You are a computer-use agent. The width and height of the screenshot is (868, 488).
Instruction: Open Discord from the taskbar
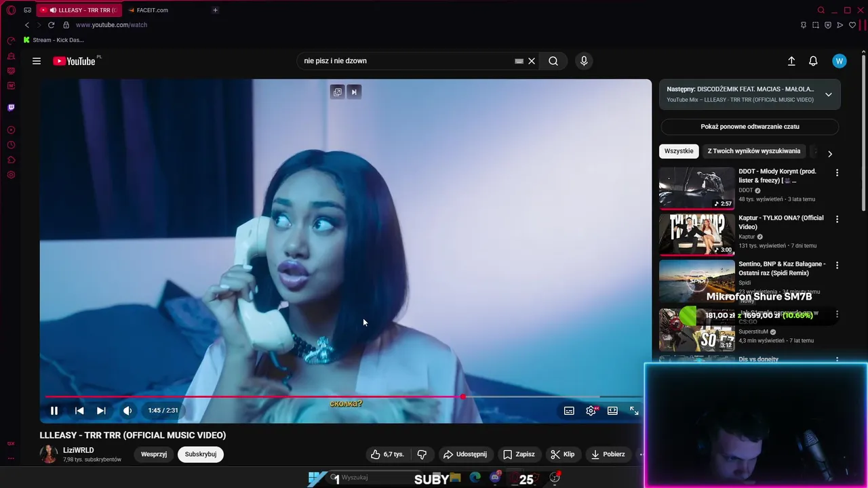coord(496,478)
